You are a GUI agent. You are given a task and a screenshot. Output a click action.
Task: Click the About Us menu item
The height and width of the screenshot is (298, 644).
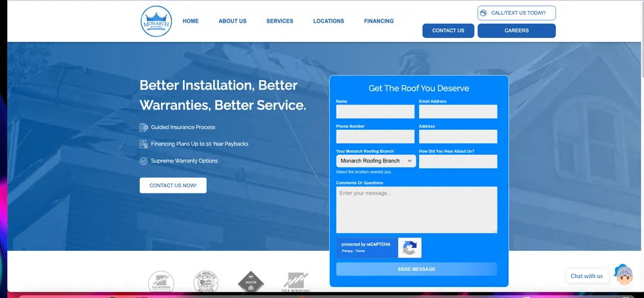pyautogui.click(x=232, y=21)
